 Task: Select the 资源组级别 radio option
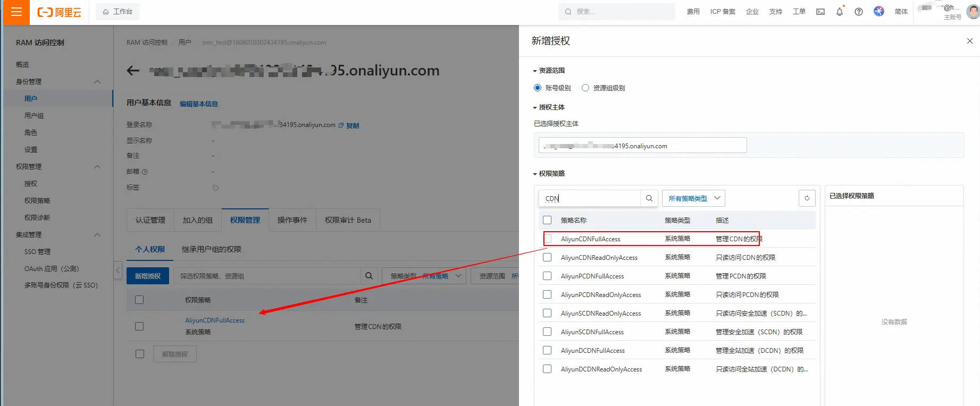[x=585, y=88]
